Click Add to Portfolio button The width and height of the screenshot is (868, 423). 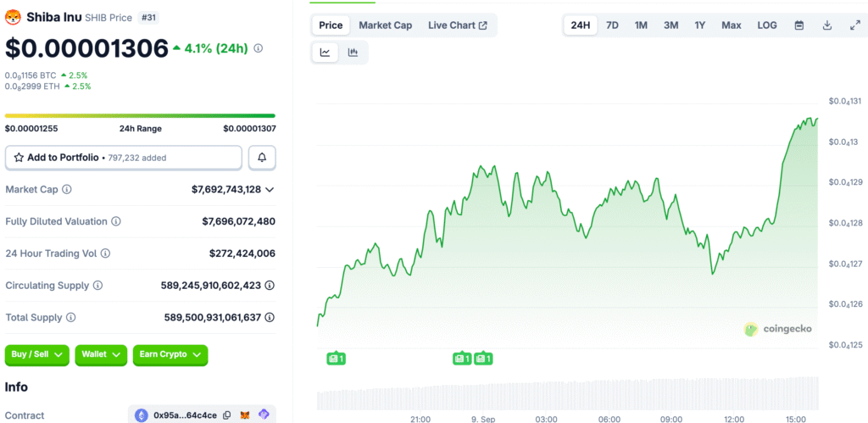click(124, 158)
